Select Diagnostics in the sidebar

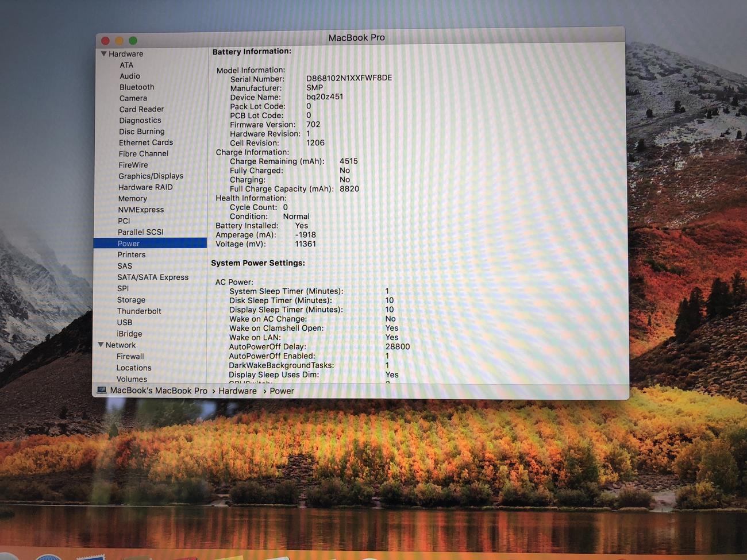140,121
